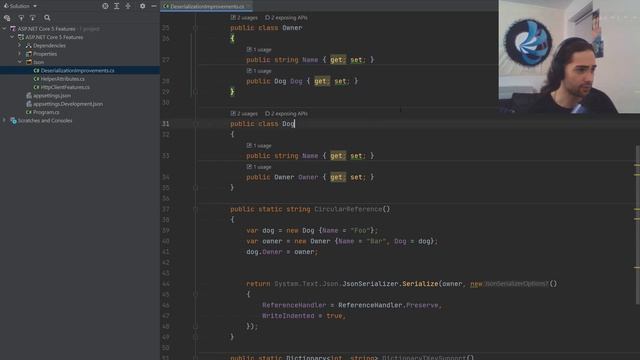Hide the Solution panel with the minus icon
Screen dimensions: 640x360
(153, 6)
